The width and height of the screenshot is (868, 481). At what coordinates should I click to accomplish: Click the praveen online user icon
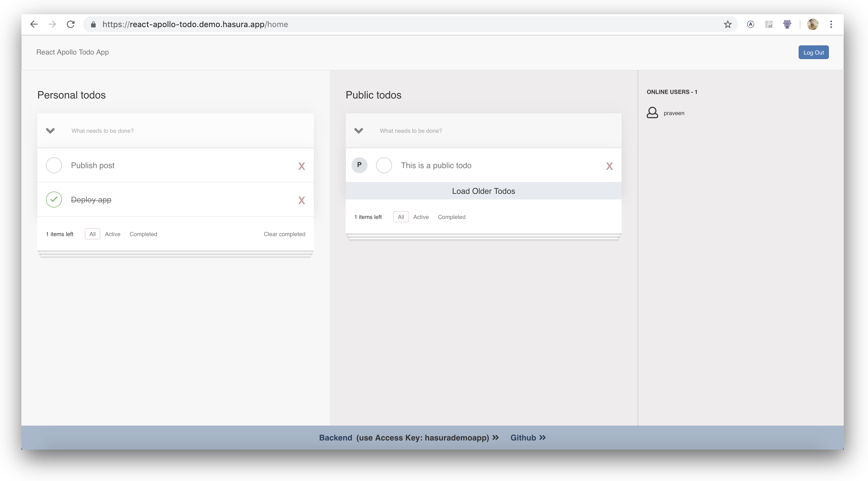(652, 113)
